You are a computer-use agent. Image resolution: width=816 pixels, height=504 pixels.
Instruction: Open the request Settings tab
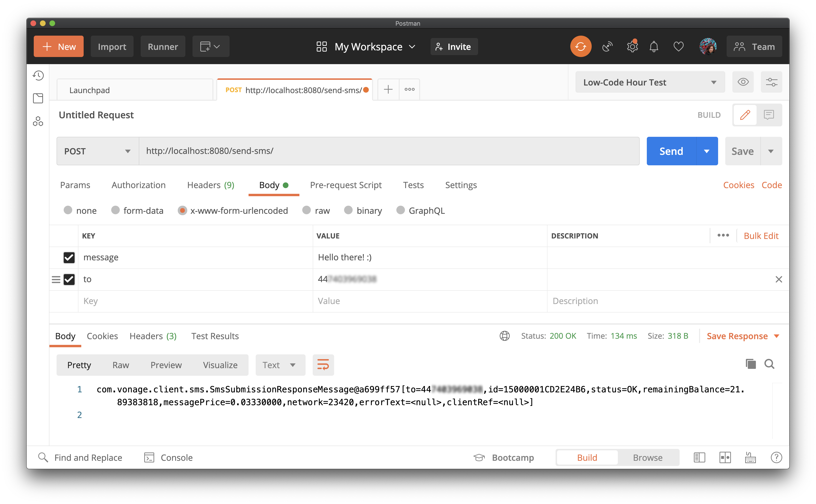point(461,185)
